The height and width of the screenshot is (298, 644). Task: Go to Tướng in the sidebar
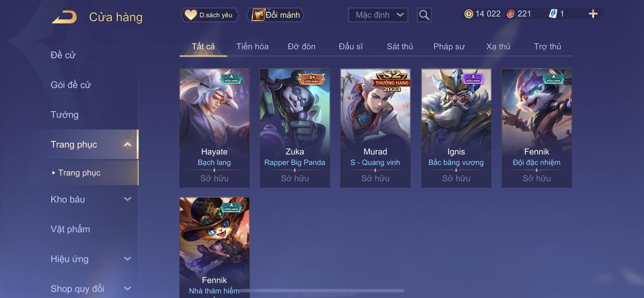coord(64,115)
